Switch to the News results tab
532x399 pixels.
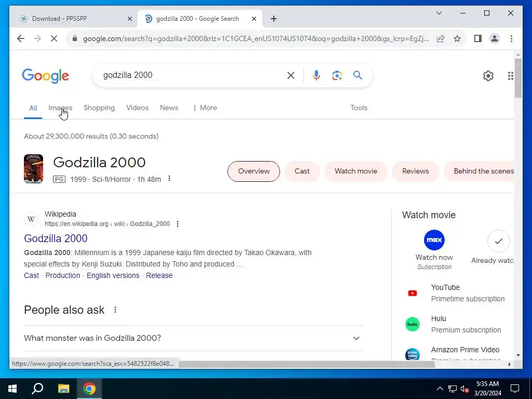[x=169, y=108]
